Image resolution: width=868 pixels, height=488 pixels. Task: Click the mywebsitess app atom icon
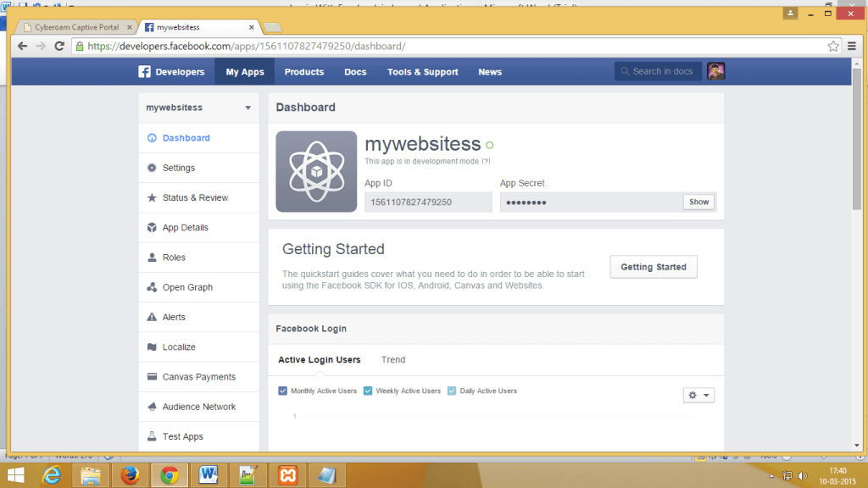click(316, 171)
